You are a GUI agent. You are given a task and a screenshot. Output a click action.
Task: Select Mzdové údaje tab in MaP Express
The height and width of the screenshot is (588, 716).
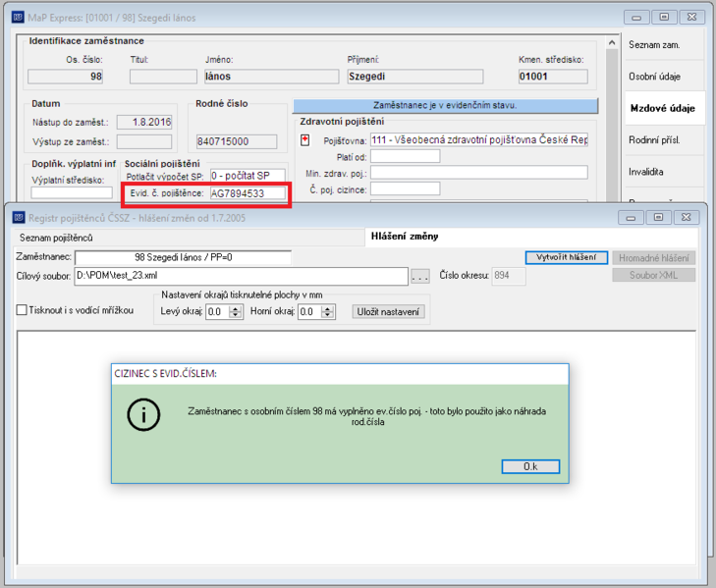tap(663, 108)
